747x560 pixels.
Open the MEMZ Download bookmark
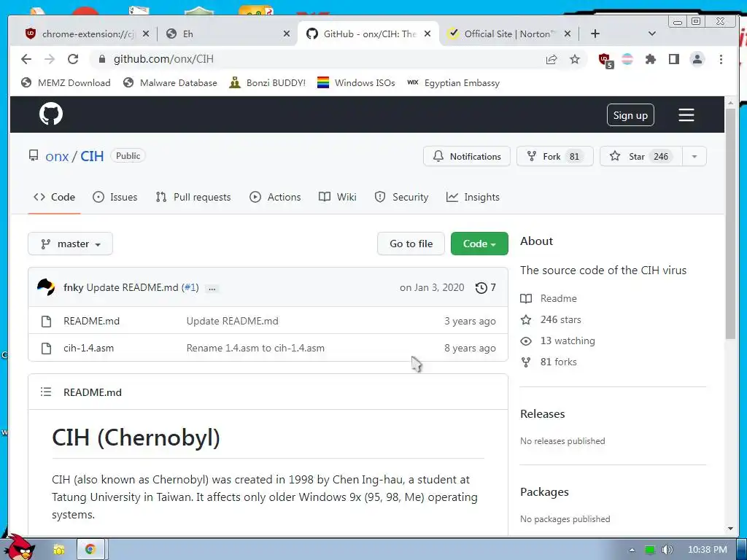(x=66, y=83)
